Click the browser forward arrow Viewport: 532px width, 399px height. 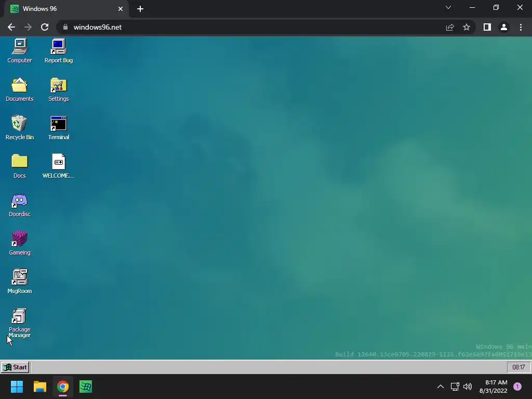point(28,27)
